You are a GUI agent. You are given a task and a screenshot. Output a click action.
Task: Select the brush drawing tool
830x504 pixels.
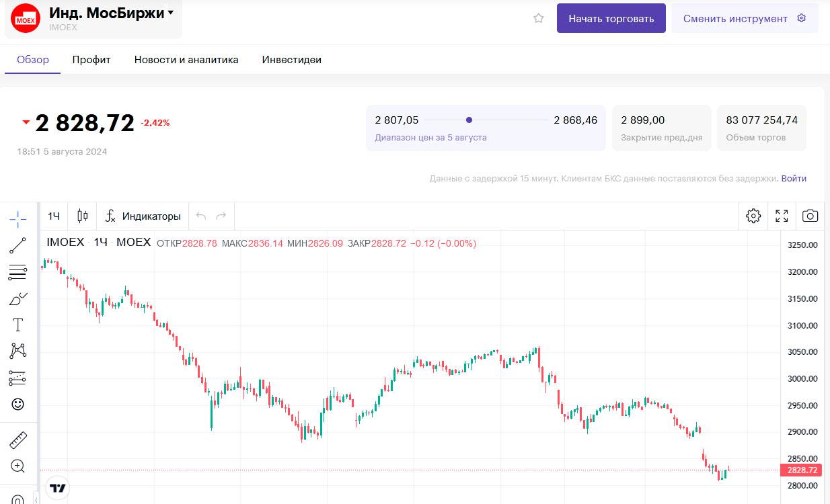pos(18,298)
